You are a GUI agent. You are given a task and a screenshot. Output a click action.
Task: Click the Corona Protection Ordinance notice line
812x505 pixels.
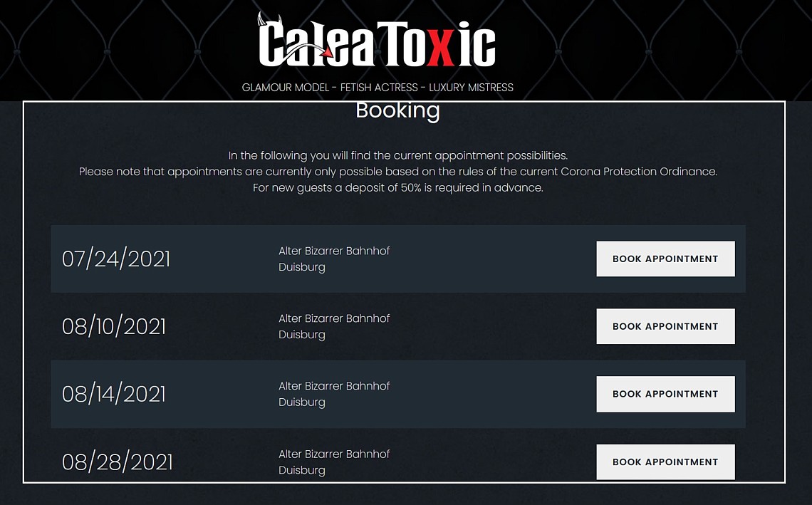[x=397, y=172]
